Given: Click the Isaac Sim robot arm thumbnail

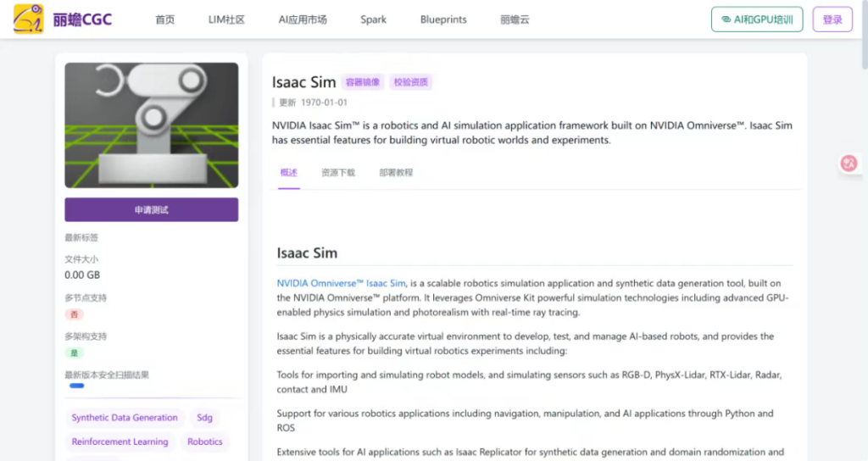Looking at the screenshot, I should [x=151, y=125].
